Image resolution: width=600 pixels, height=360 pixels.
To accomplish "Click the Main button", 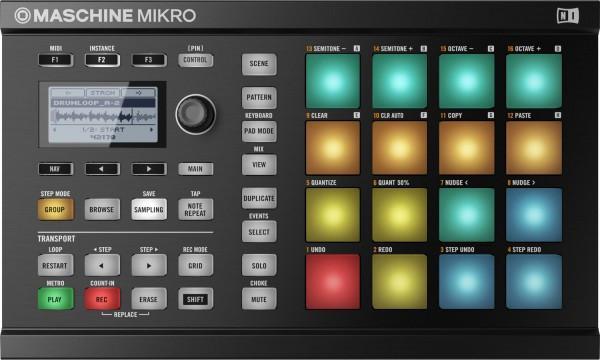I will tap(195, 169).
